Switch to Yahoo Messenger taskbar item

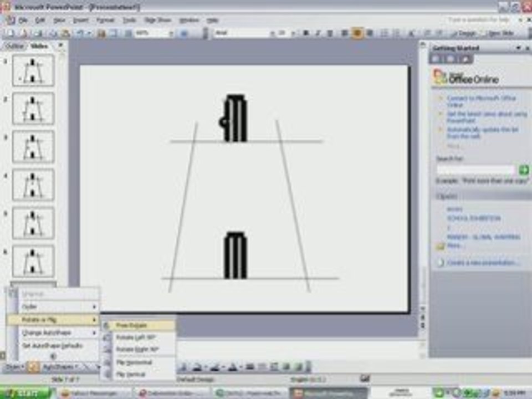(x=93, y=393)
